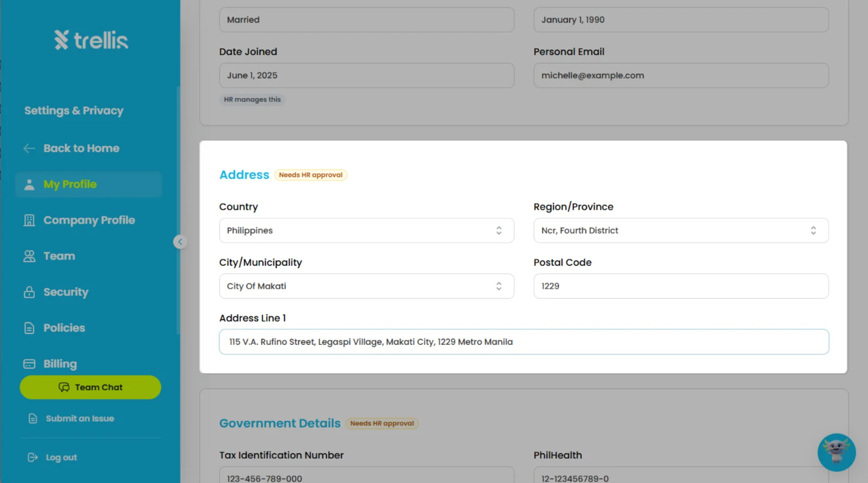Open the Country dropdown showing Philippines
Image resolution: width=868 pixels, height=483 pixels.
point(367,230)
